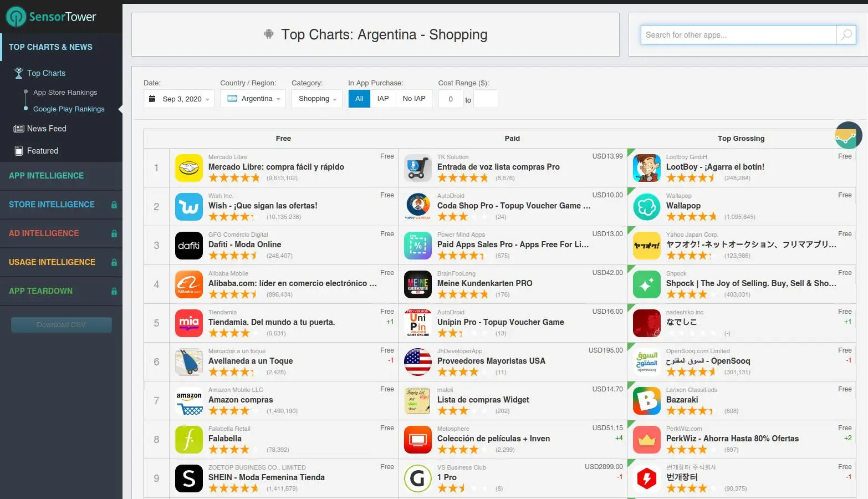Open the floating chart widget icon

click(848, 135)
